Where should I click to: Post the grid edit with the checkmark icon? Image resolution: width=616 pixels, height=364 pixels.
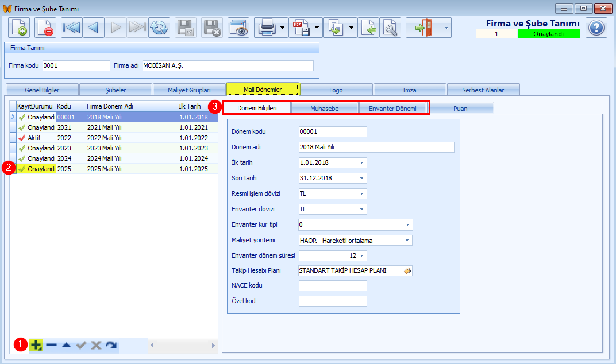(82, 345)
